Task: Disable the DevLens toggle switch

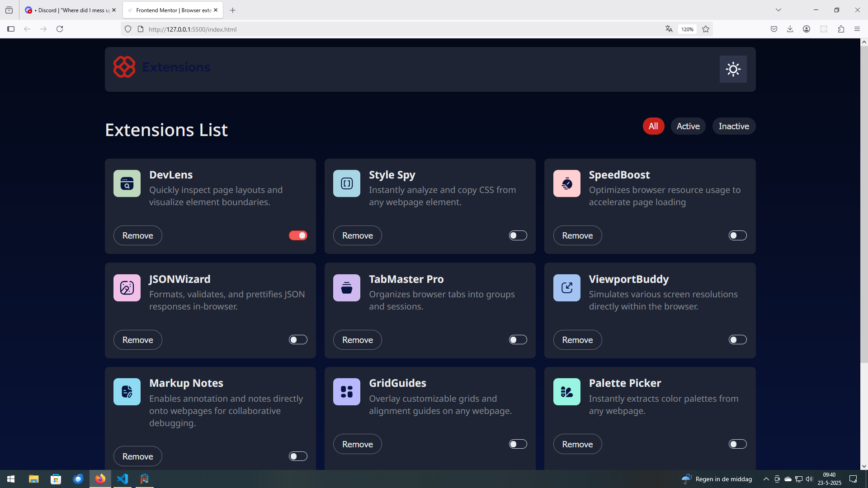Action: (298, 235)
